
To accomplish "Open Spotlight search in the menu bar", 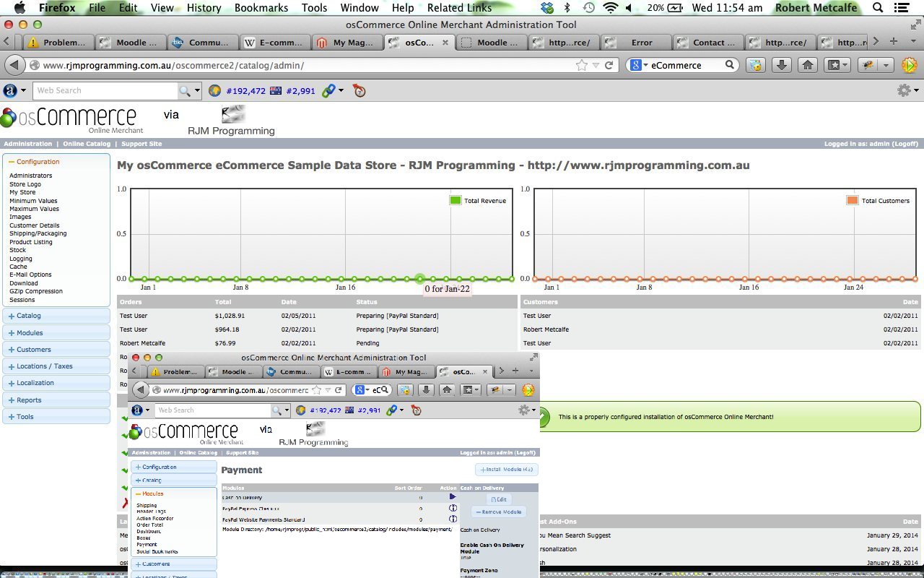I will [879, 8].
